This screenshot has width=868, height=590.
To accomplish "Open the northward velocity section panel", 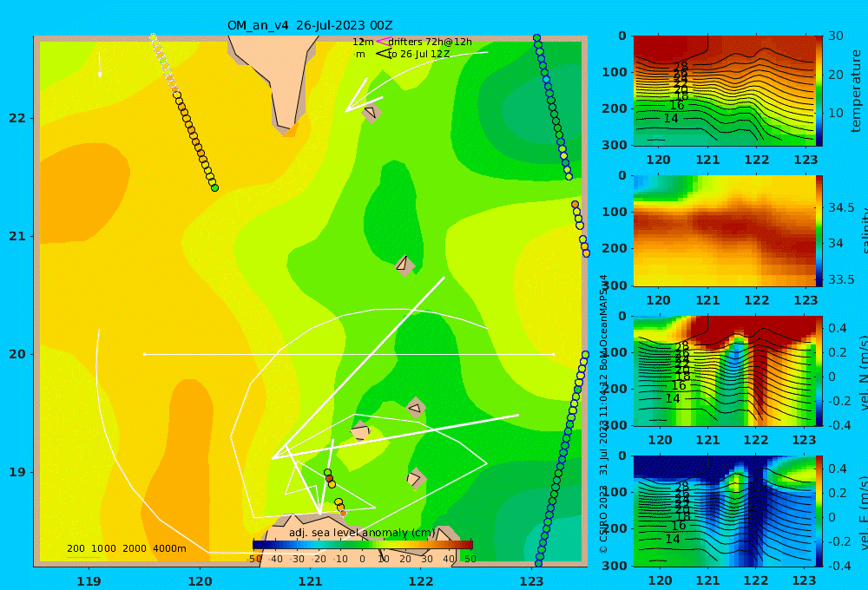I will (x=724, y=370).
